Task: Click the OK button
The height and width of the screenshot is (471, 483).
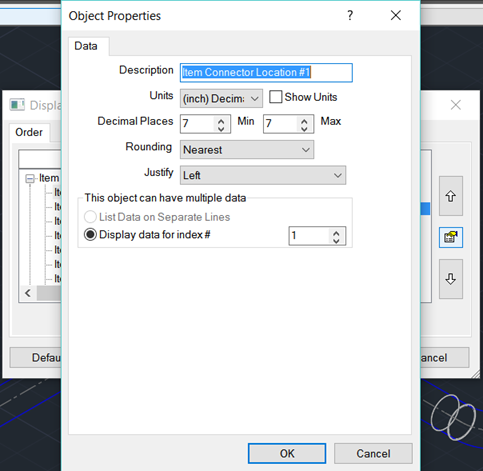Action: [x=287, y=453]
